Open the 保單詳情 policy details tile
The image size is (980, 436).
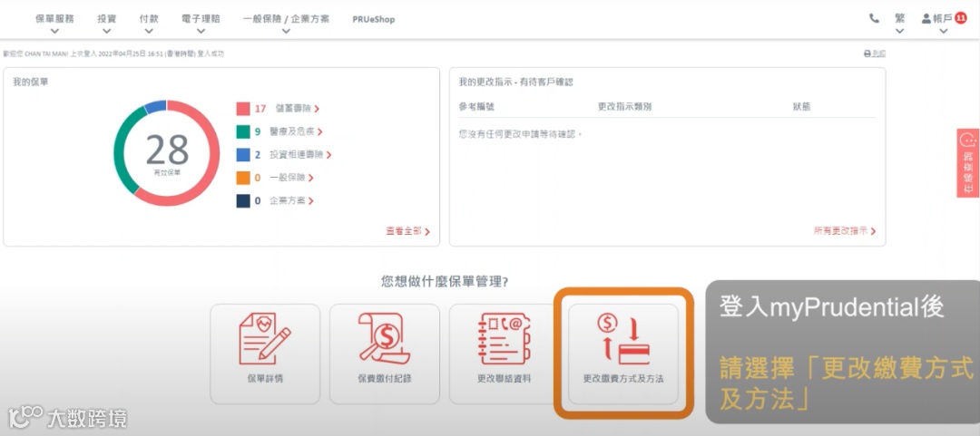(x=265, y=354)
